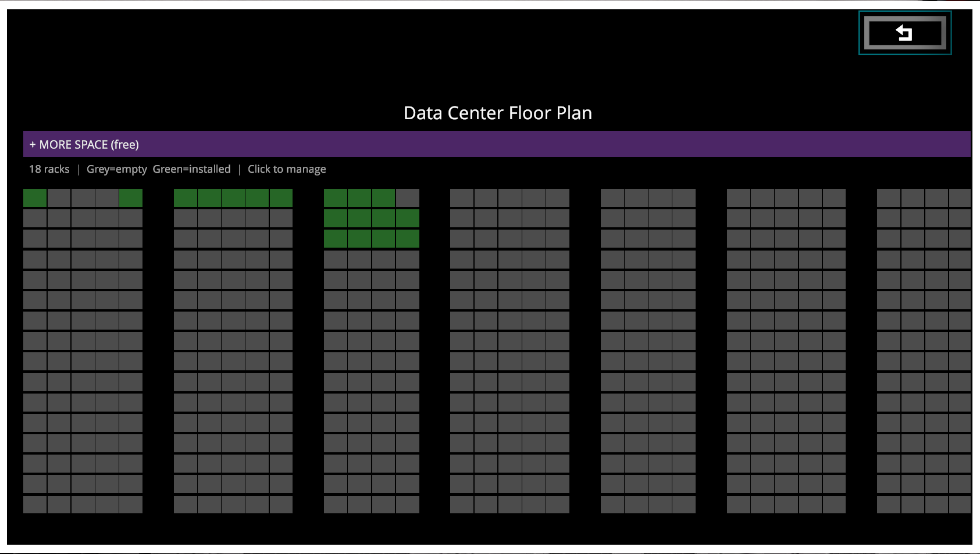Screen dimensions: 980x554
Task: Manage first green rack in second block
Action: tap(186, 198)
